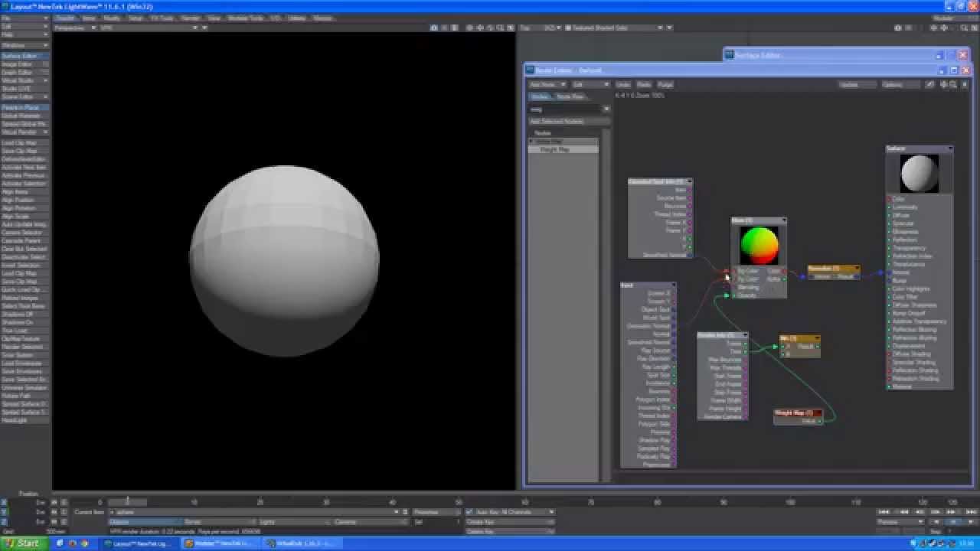Open the File menu in Layout
Viewport: 980px width, 551px height.
tap(24, 18)
